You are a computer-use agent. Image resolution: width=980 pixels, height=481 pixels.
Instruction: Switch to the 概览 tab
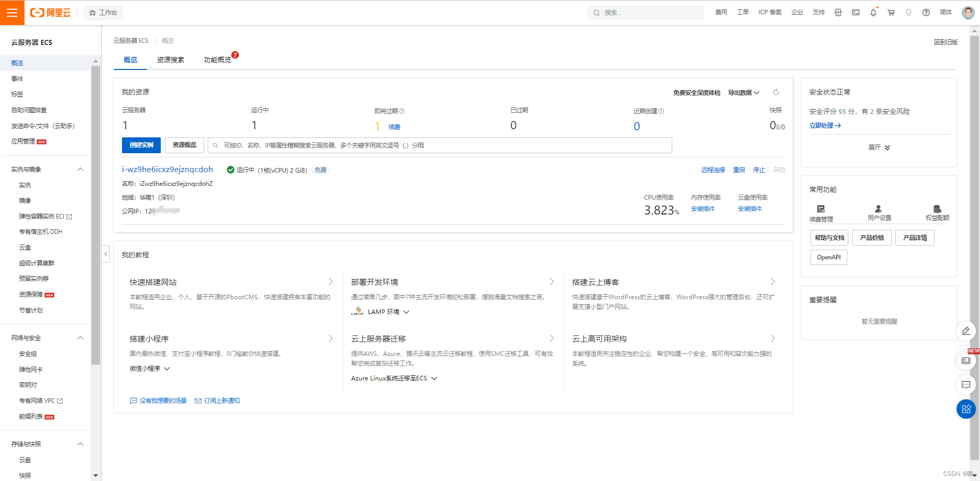click(x=130, y=60)
